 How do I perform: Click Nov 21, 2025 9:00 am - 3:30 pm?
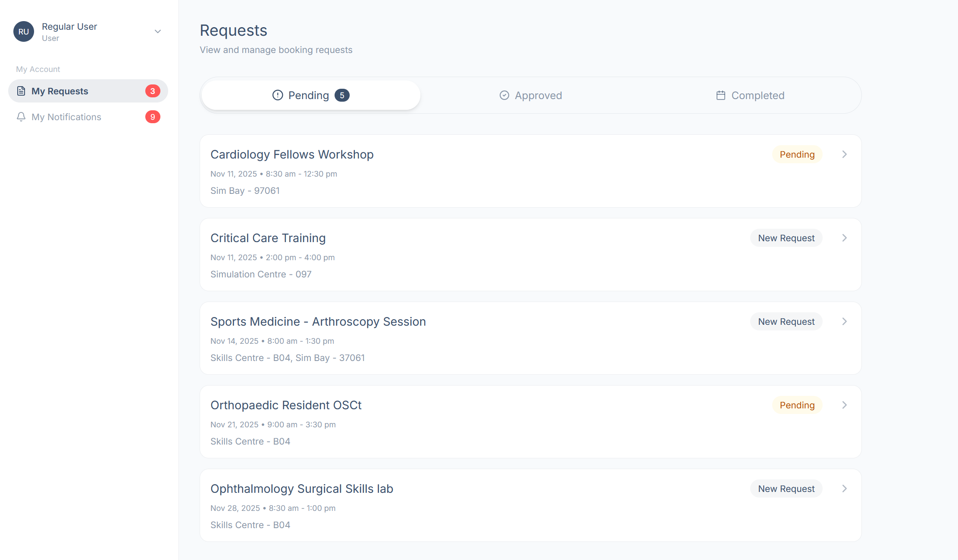[x=273, y=424]
